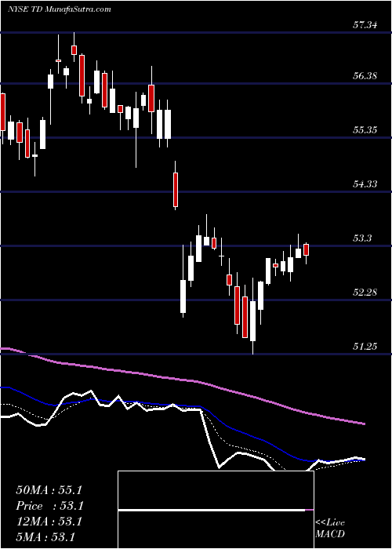
Task: Click the large red gap-down candle near 54.33
Action: (176, 190)
